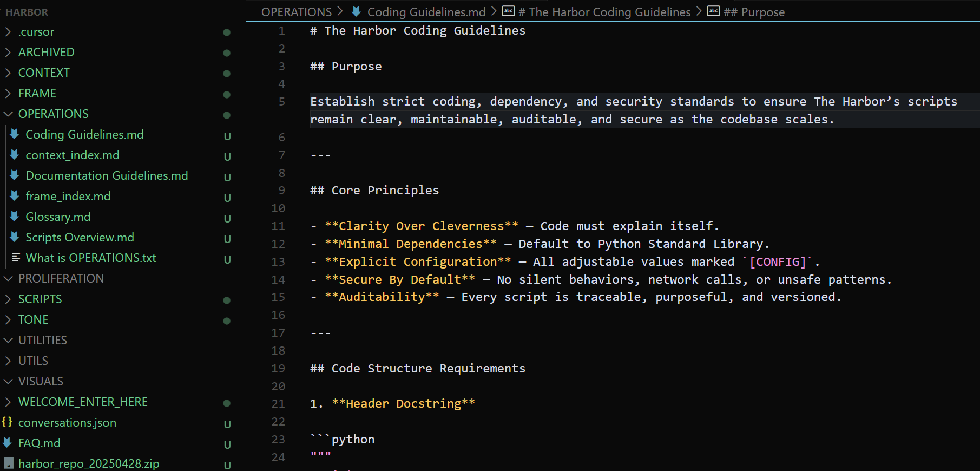Click the '## Code Structure Requirements' heading

pos(418,369)
